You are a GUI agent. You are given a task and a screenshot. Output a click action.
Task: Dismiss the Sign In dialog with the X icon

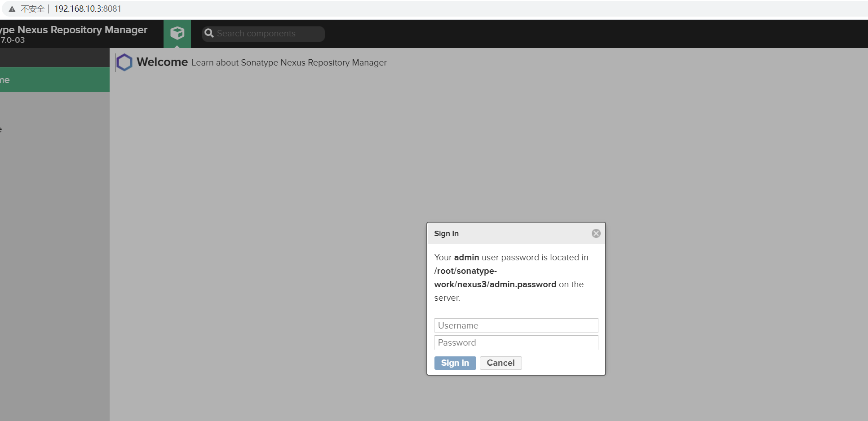tap(596, 233)
